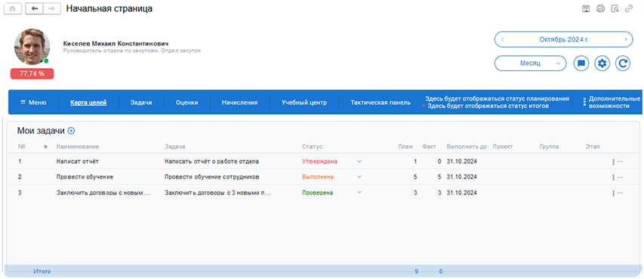Open the Меню hamburger item
This screenshot has width=644, height=279.
click(x=33, y=103)
